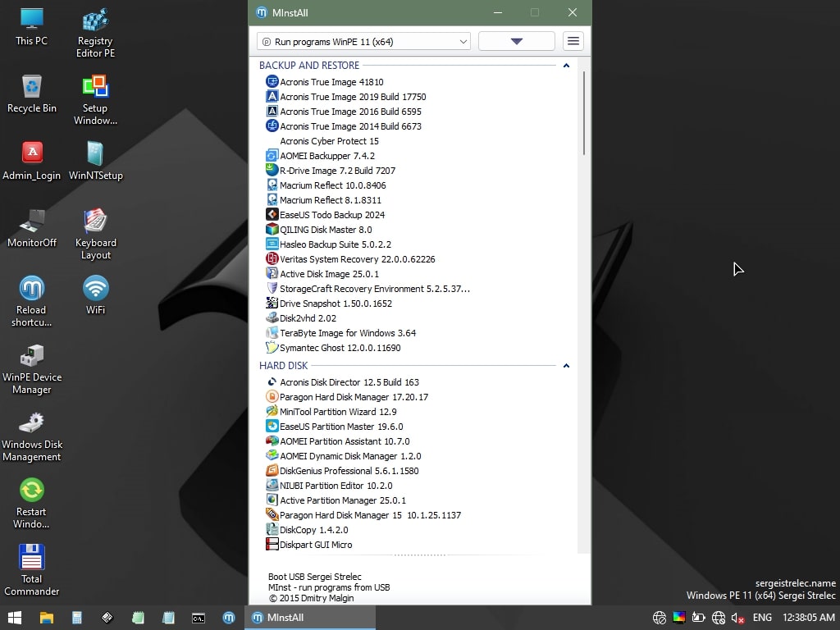Open Admin_Login desktop icon
Viewport: 840px width, 630px height.
click(32, 161)
